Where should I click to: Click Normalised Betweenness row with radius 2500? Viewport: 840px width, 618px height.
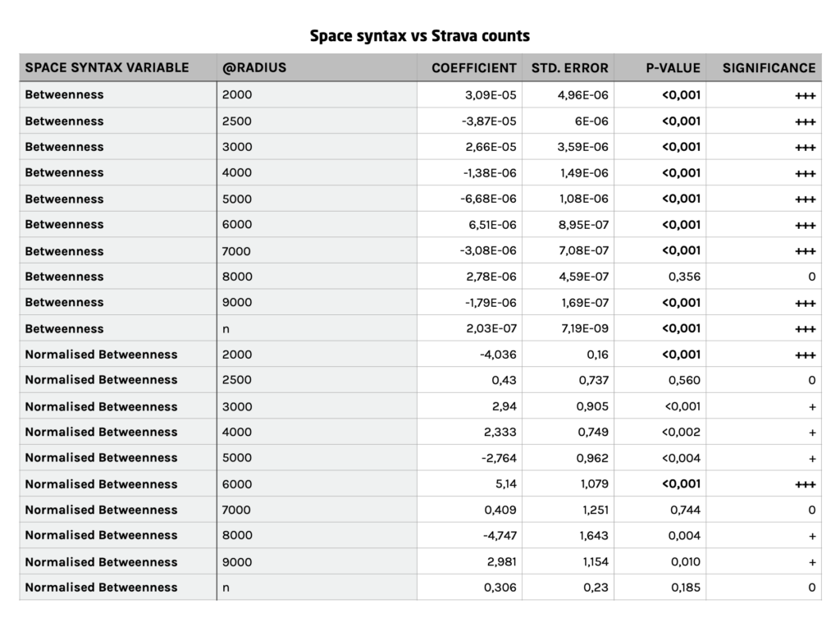(x=420, y=380)
